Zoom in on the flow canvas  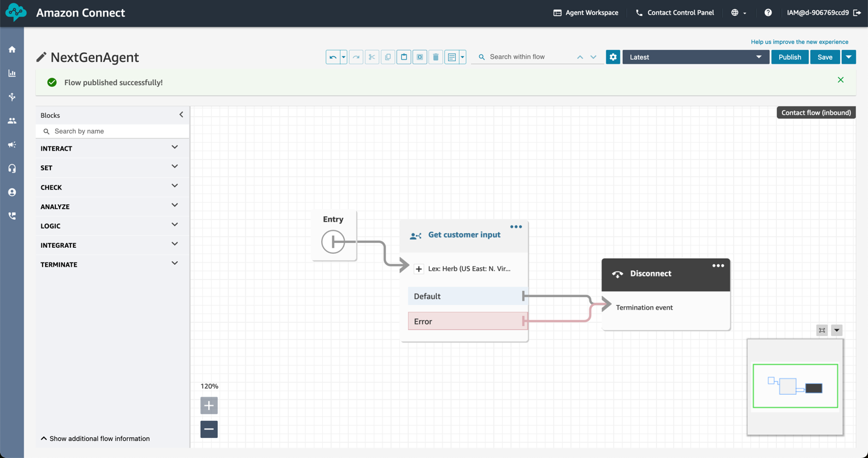pos(209,405)
